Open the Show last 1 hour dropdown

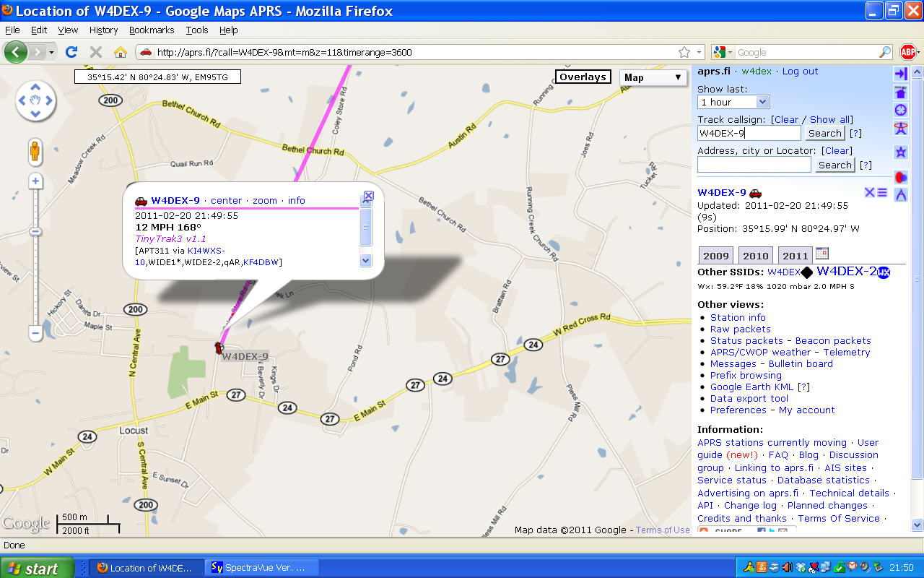pos(733,103)
